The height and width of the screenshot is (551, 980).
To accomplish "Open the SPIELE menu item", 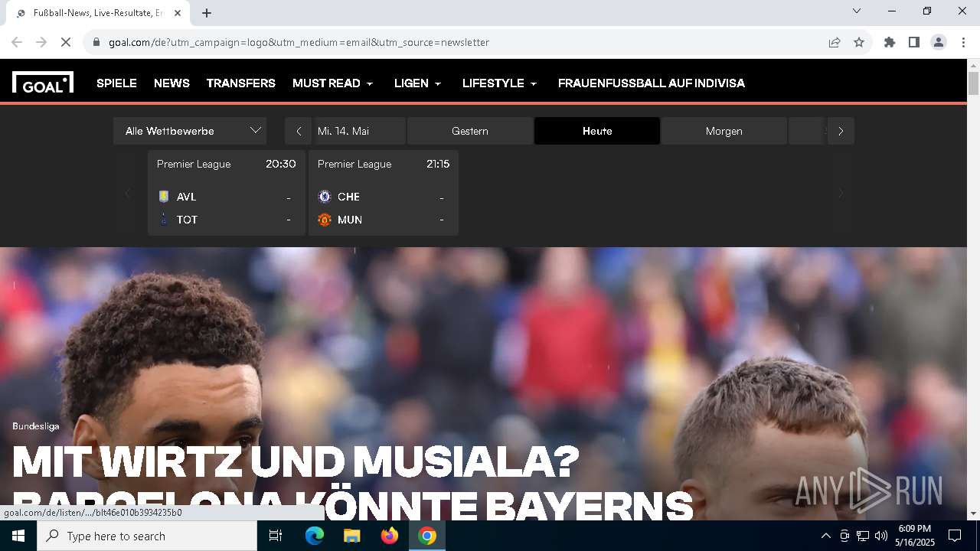I will click(x=116, y=83).
